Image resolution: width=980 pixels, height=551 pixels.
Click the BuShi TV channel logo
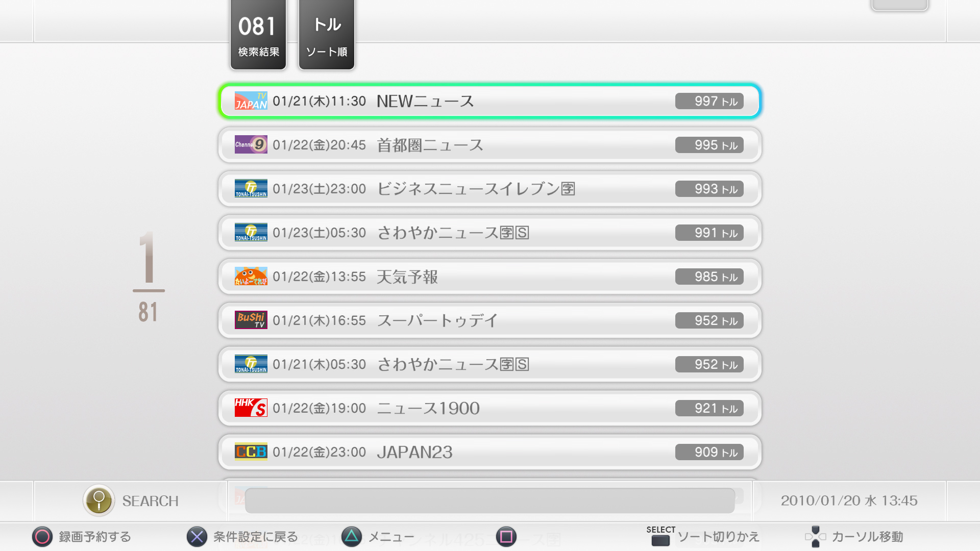pyautogui.click(x=251, y=320)
